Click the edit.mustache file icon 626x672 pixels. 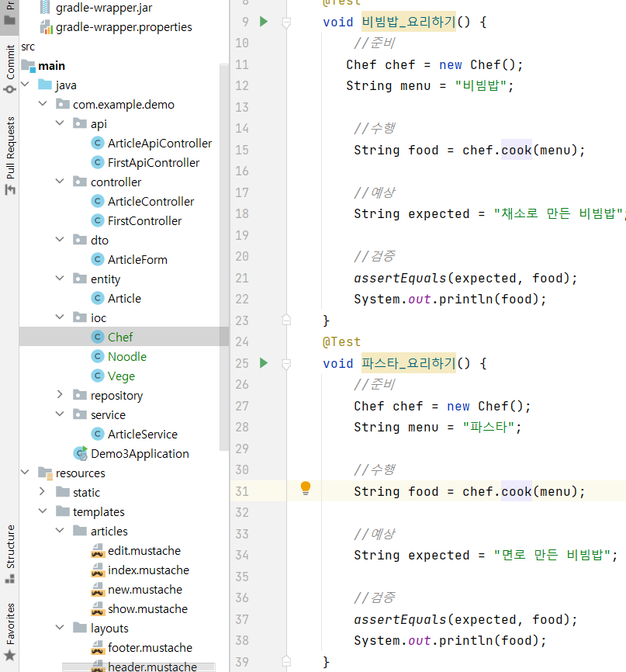point(98,550)
